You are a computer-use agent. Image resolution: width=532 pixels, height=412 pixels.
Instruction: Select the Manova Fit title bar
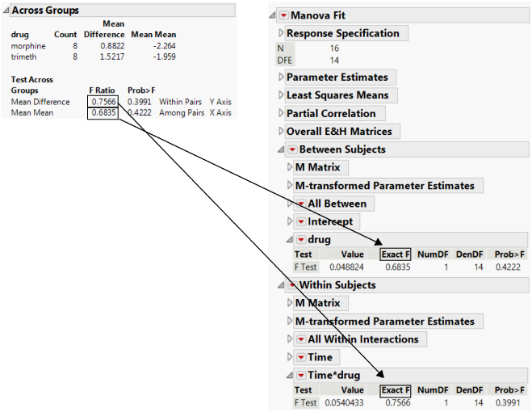pyautogui.click(x=403, y=15)
